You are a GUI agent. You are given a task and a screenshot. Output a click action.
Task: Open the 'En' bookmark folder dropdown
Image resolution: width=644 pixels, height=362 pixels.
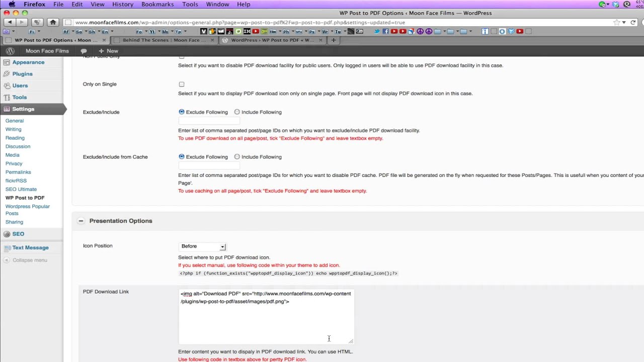point(107,31)
